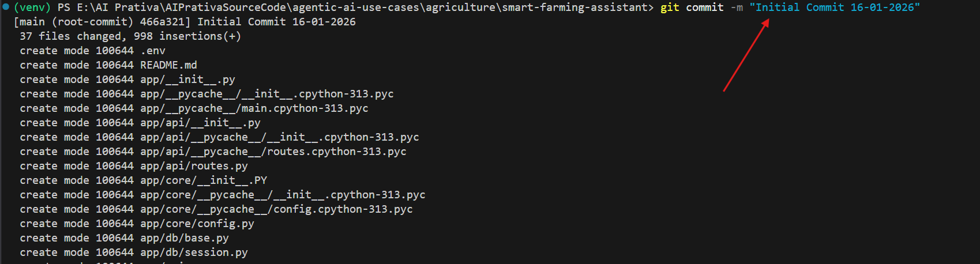The height and width of the screenshot is (264, 980).
Task: Click app/api/__init__.py file path
Action: click(x=200, y=123)
